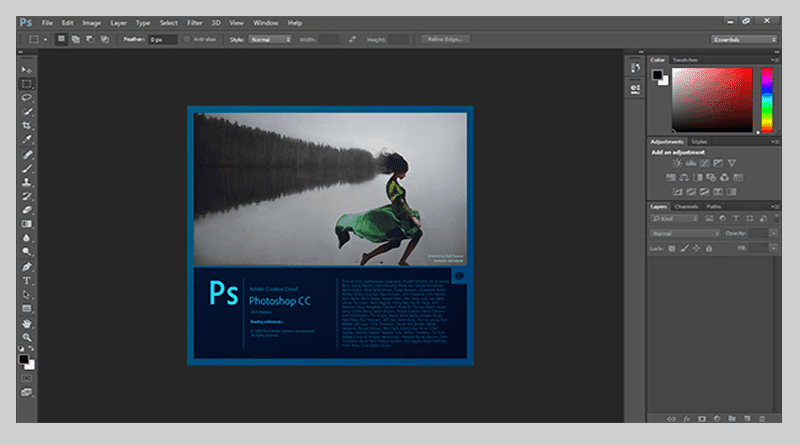
Task: Open the Opacity slider arrow
Action: click(x=773, y=233)
